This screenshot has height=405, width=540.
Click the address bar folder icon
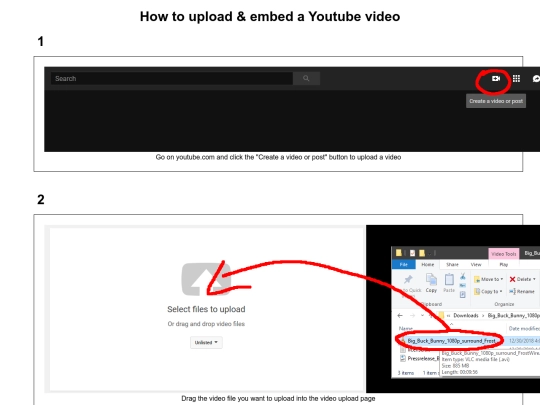[x=441, y=315]
